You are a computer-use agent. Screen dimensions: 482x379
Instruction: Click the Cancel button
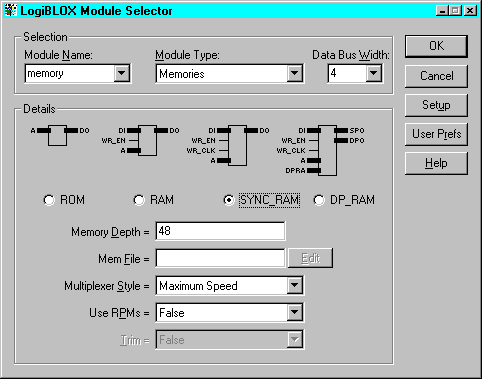pyautogui.click(x=436, y=76)
